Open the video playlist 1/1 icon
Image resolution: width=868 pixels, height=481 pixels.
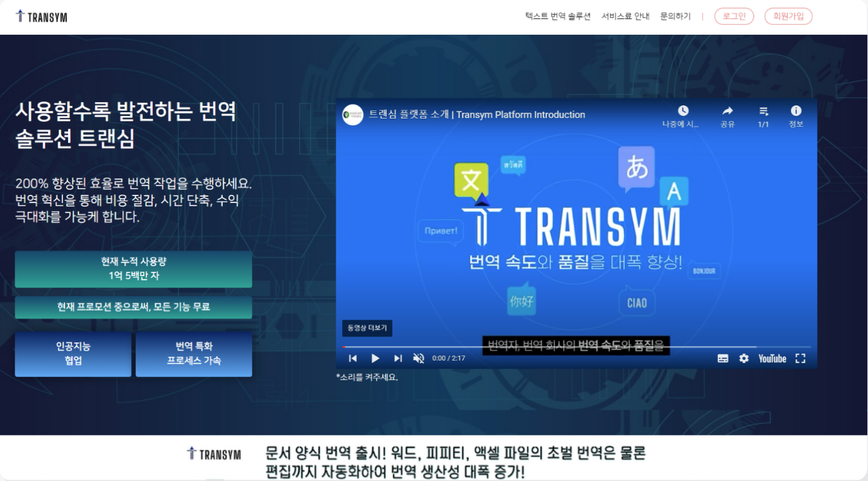click(x=763, y=111)
